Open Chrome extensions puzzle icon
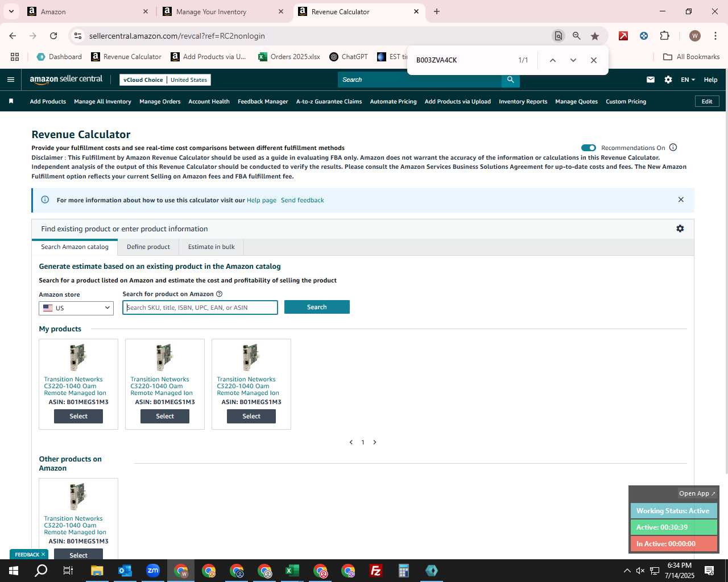This screenshot has height=582, width=728. 665,36
